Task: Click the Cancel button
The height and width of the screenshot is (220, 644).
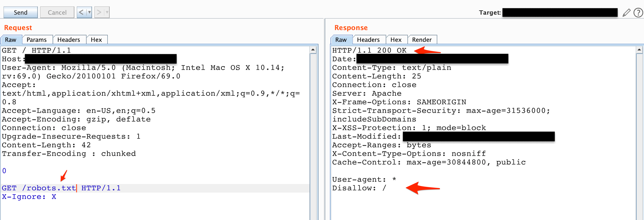Action: click(57, 12)
